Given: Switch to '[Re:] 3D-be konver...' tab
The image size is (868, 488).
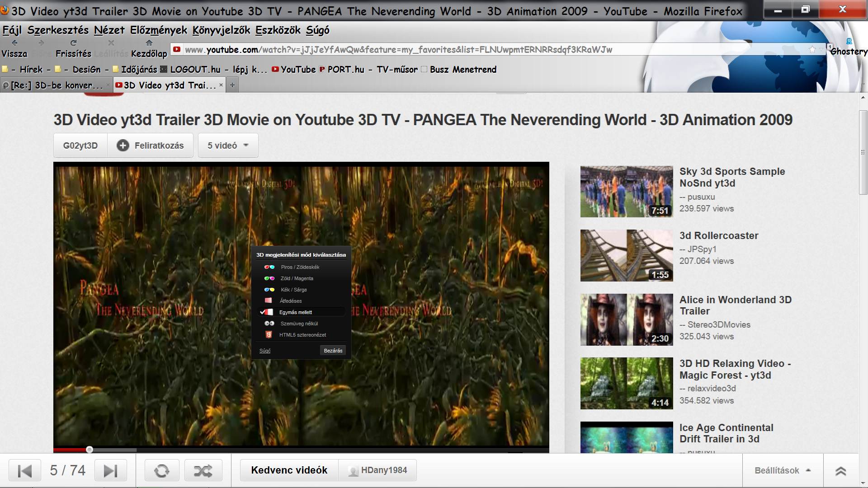Looking at the screenshot, I should [x=57, y=85].
